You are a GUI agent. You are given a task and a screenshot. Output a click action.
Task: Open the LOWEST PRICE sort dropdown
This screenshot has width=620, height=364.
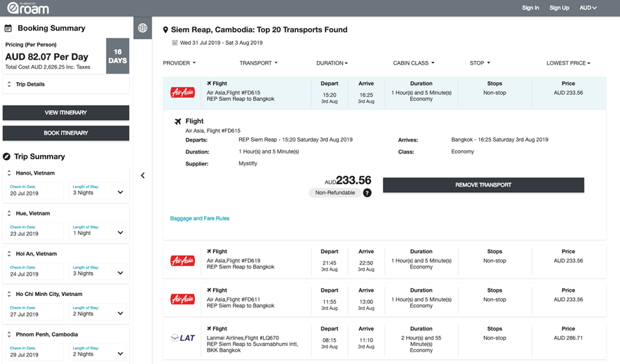pos(568,63)
